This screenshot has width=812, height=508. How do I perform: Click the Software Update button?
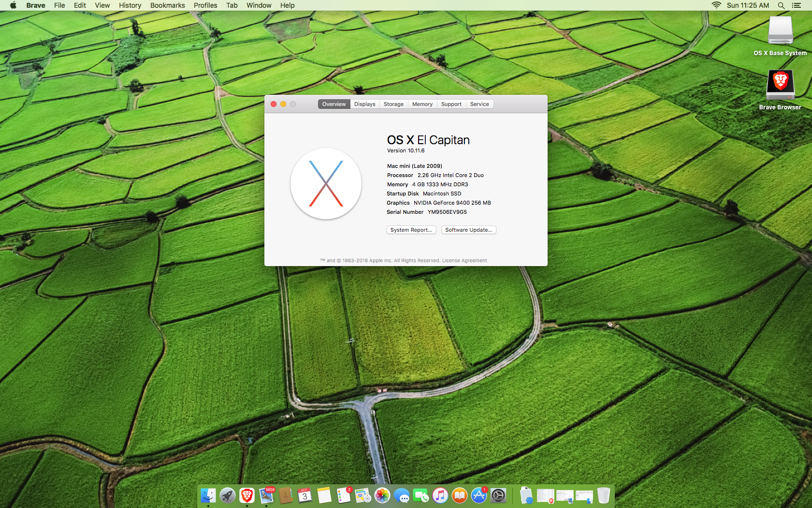click(x=468, y=230)
